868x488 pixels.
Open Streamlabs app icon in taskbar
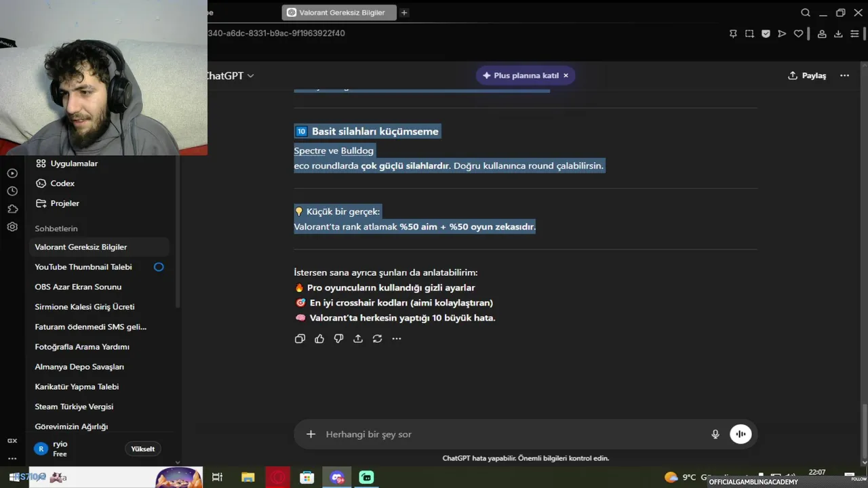click(x=366, y=477)
